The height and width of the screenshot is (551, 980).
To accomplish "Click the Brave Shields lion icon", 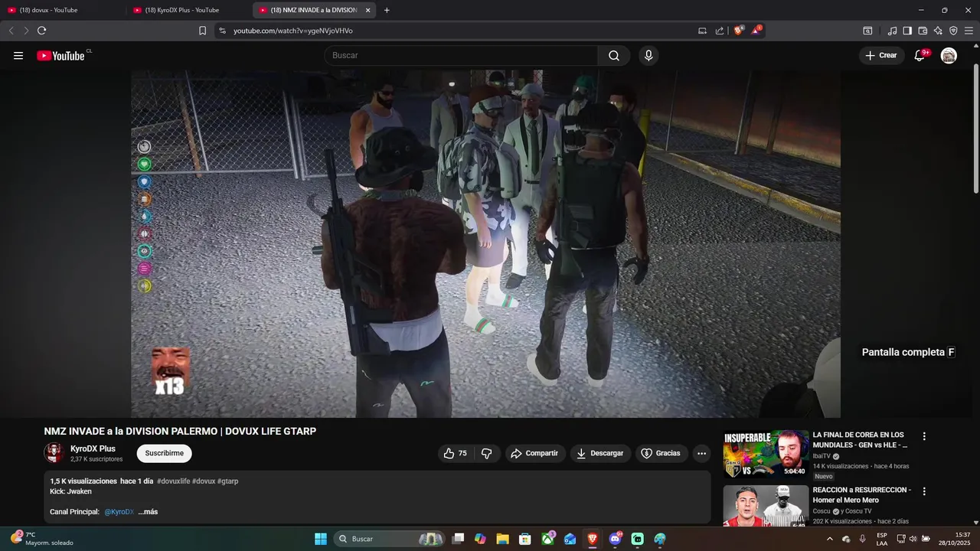I will click(x=738, y=31).
